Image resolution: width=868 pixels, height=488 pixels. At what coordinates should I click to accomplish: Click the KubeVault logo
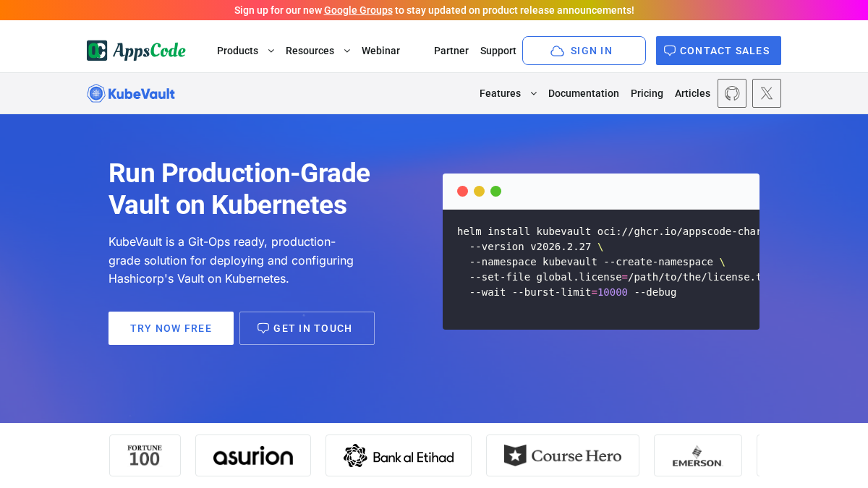tap(131, 93)
